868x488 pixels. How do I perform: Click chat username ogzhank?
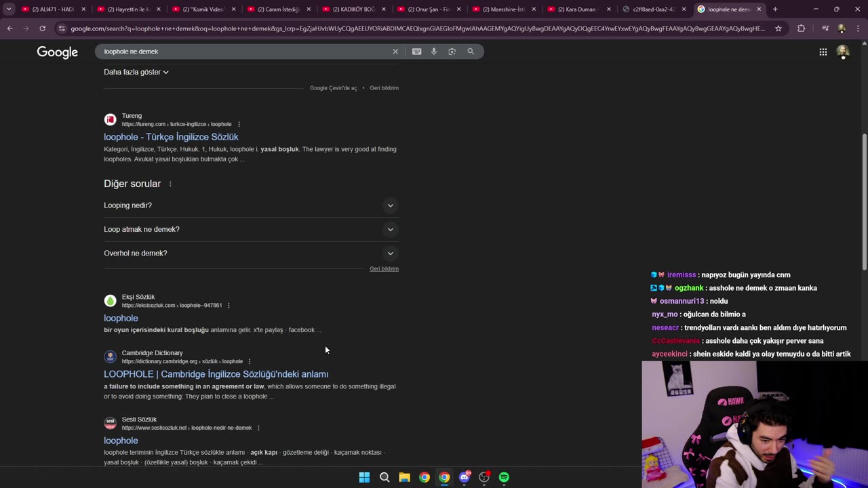pos(689,288)
